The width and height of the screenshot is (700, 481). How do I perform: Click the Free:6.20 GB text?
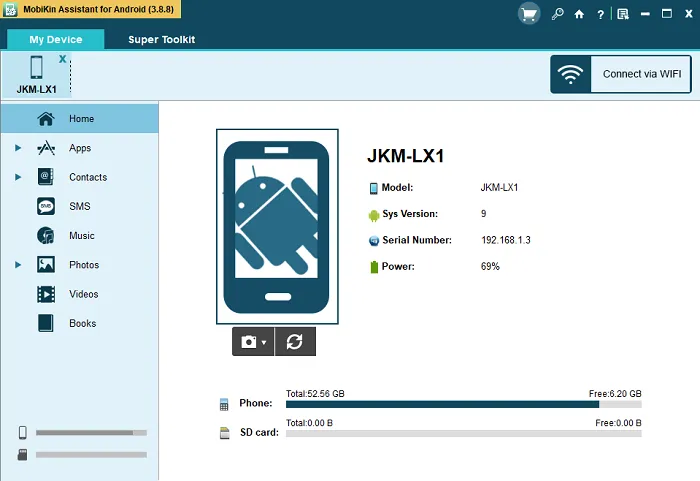[x=615, y=393]
